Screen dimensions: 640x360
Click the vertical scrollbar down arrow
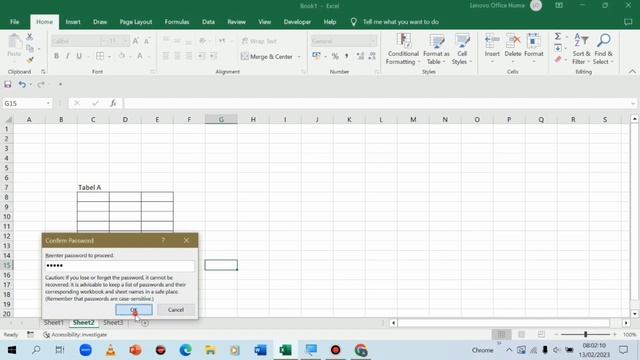pos(634,314)
